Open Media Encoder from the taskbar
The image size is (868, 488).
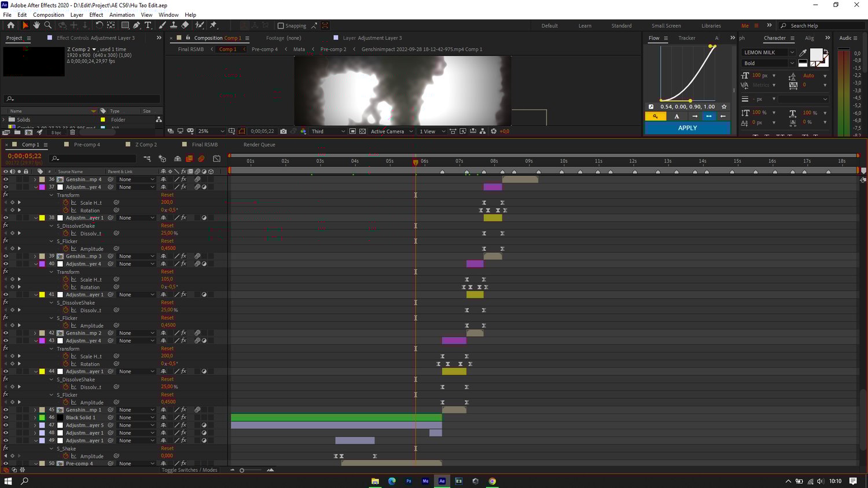(x=425, y=481)
